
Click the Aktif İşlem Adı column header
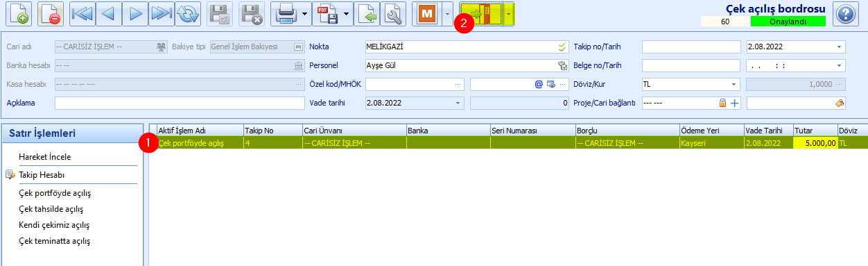[200, 131]
